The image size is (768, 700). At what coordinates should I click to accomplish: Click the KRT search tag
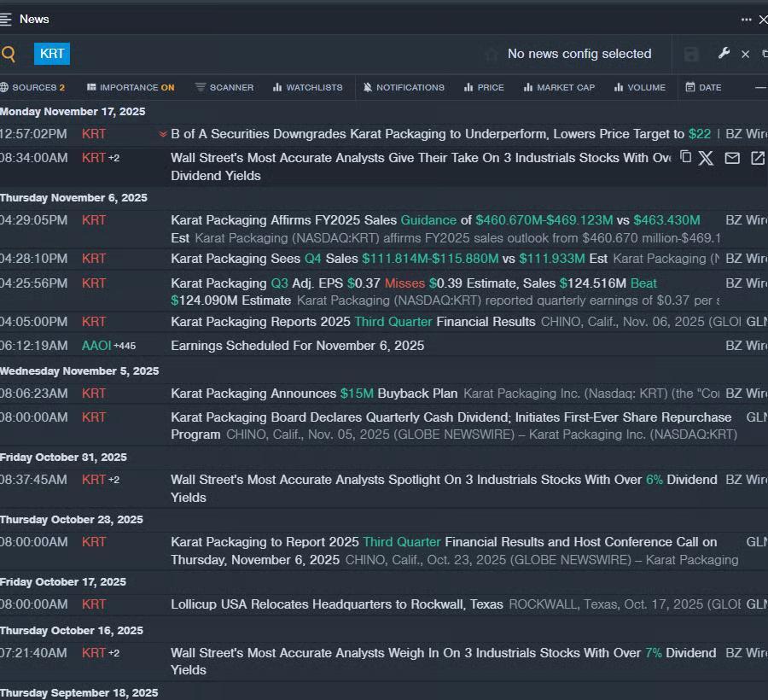52,54
